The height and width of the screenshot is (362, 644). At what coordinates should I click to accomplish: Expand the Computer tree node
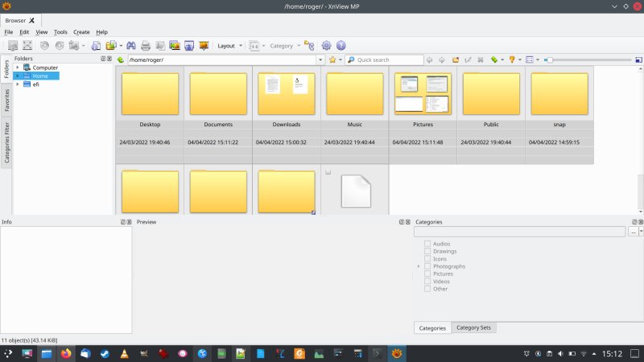coord(17,68)
